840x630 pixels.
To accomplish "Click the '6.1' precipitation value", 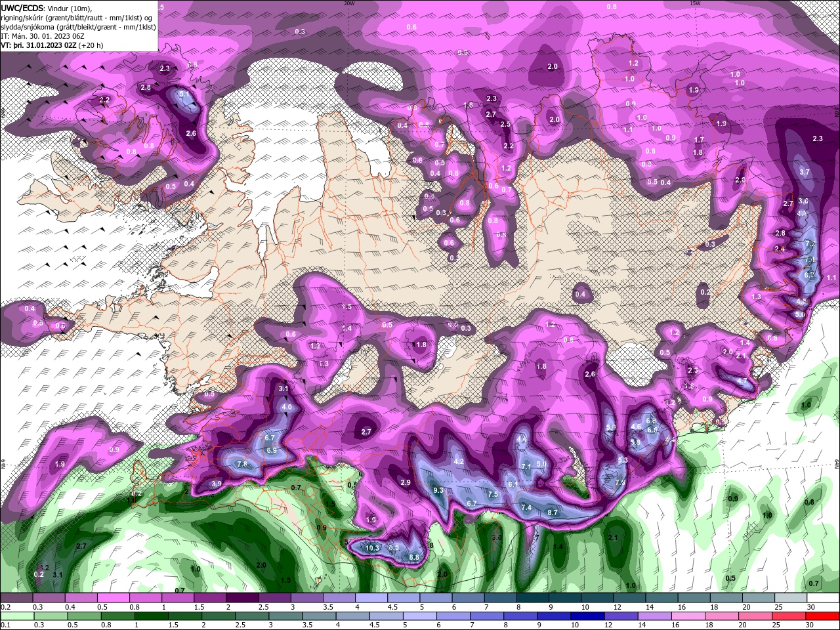I will click(513, 484).
